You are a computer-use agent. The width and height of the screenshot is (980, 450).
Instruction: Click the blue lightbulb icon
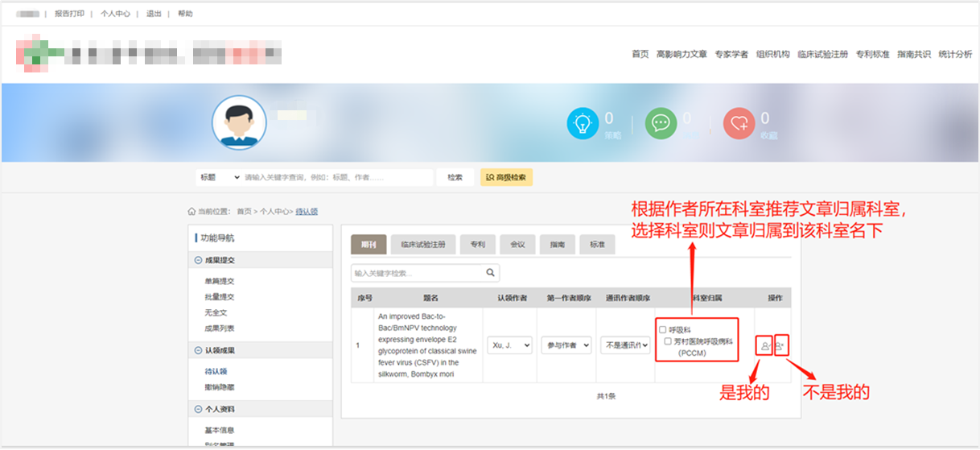[x=582, y=123]
